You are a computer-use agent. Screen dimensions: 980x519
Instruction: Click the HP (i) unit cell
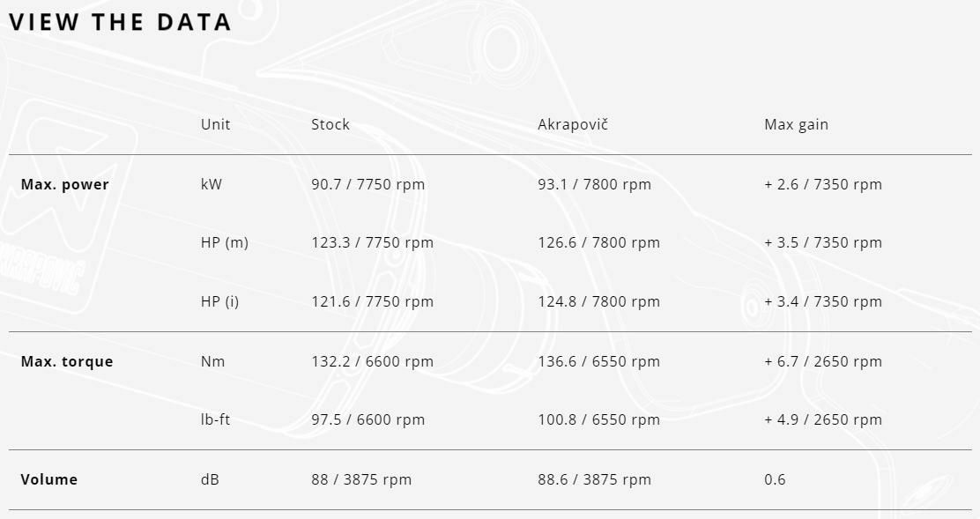tap(219, 301)
